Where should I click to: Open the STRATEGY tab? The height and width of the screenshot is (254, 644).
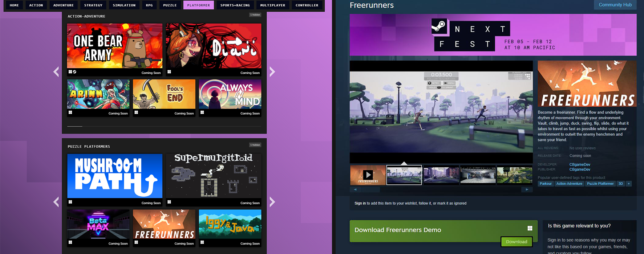(93, 5)
